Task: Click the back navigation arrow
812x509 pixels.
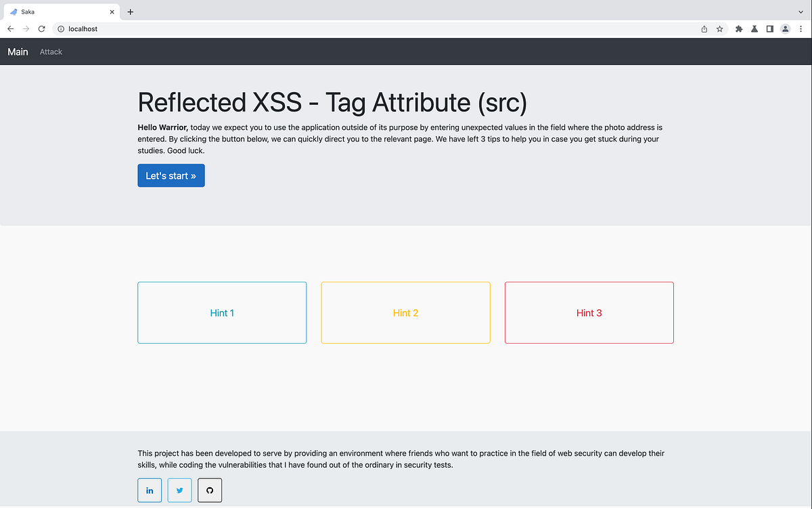Action: pyautogui.click(x=10, y=29)
